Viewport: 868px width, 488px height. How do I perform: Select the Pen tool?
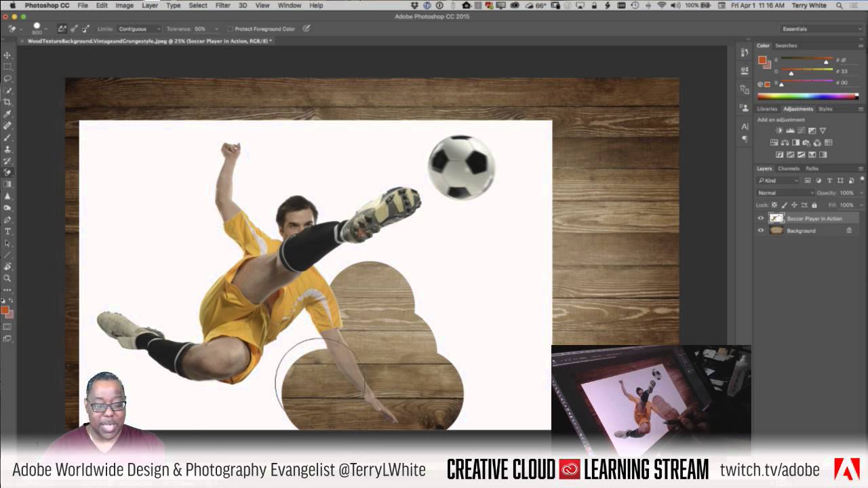[x=7, y=220]
